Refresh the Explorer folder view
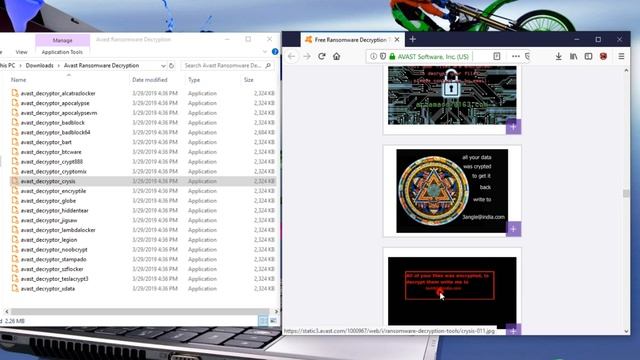The width and height of the screenshot is (640, 360). [x=171, y=65]
